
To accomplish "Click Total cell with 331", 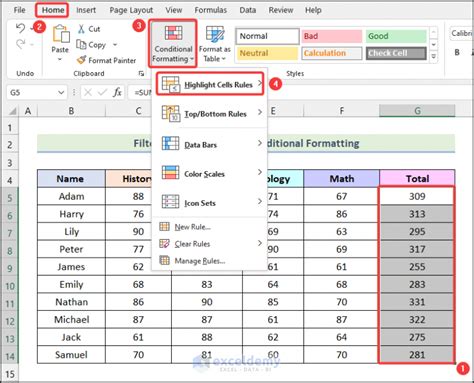I will [x=417, y=302].
